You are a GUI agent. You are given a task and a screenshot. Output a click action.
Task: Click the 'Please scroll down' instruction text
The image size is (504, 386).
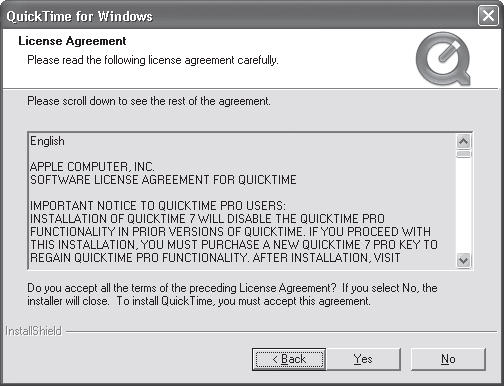[x=149, y=101]
